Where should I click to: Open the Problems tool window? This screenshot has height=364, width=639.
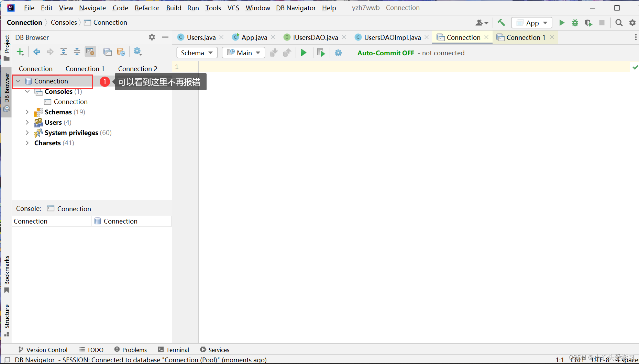point(131,350)
